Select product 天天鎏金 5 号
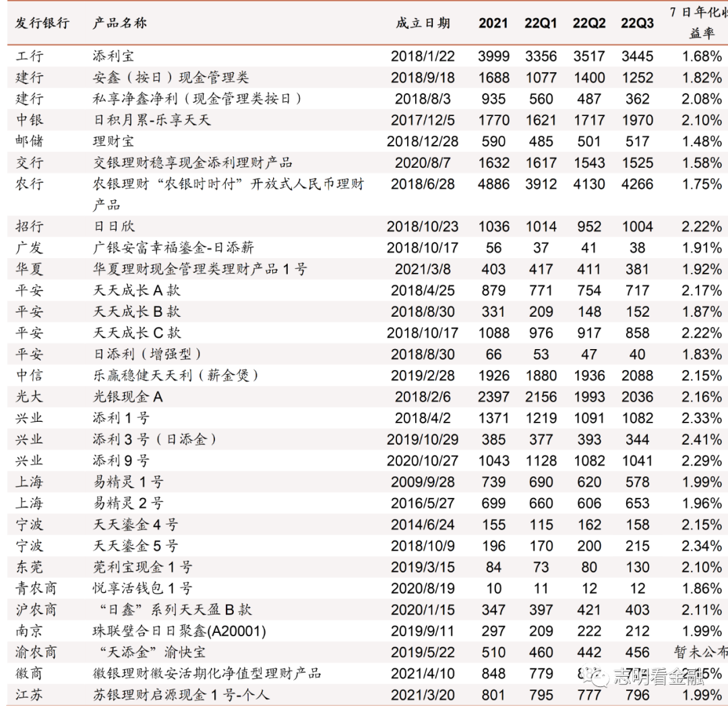The width and height of the screenshot is (728, 709). (x=135, y=545)
